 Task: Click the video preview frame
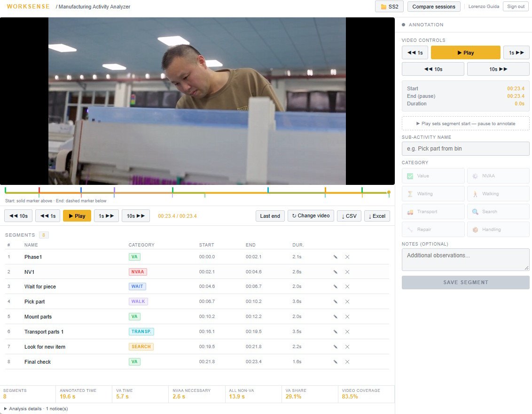tap(197, 101)
